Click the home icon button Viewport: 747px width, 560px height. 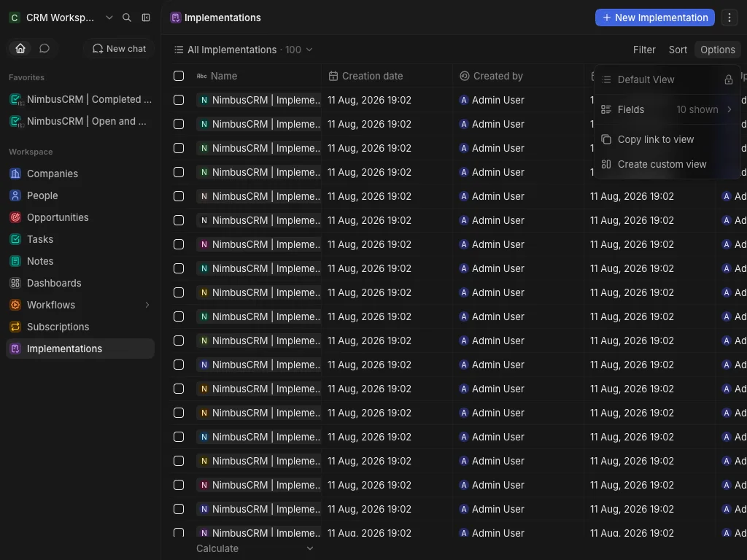(x=20, y=49)
